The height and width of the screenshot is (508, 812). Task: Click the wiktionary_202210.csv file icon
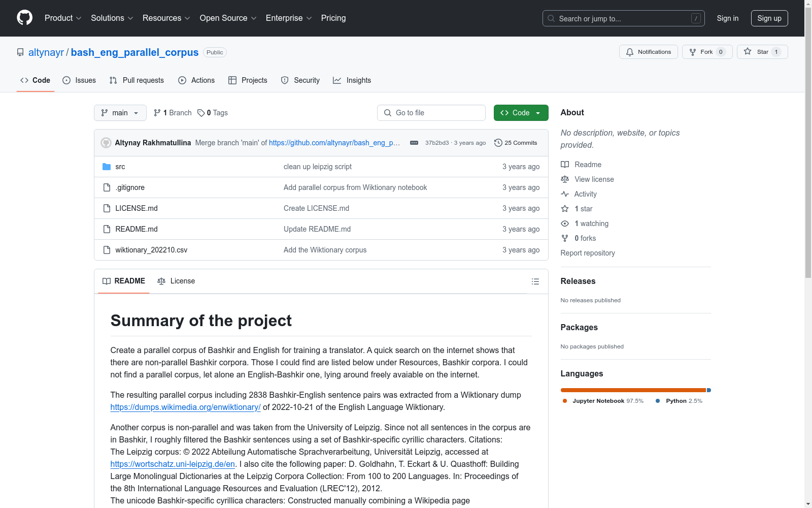107,250
